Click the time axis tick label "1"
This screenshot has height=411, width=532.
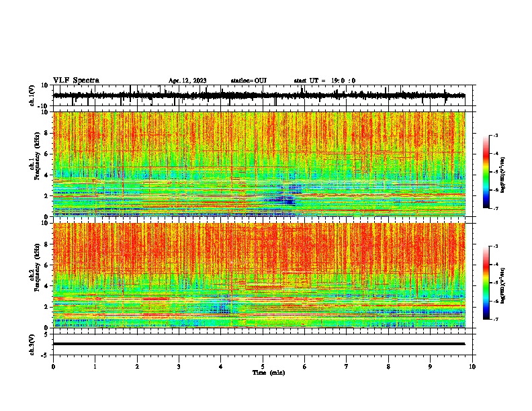pos(95,367)
